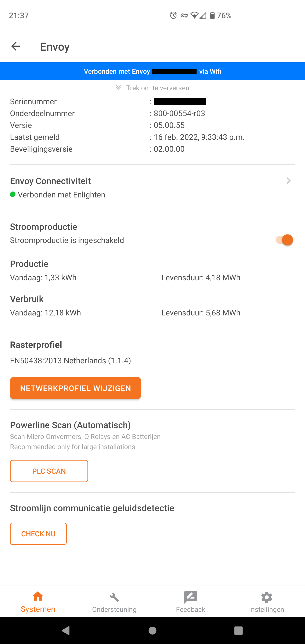Tap the pull-to-refresh double chevron
Screen dimensions: 305x644
[118, 87]
